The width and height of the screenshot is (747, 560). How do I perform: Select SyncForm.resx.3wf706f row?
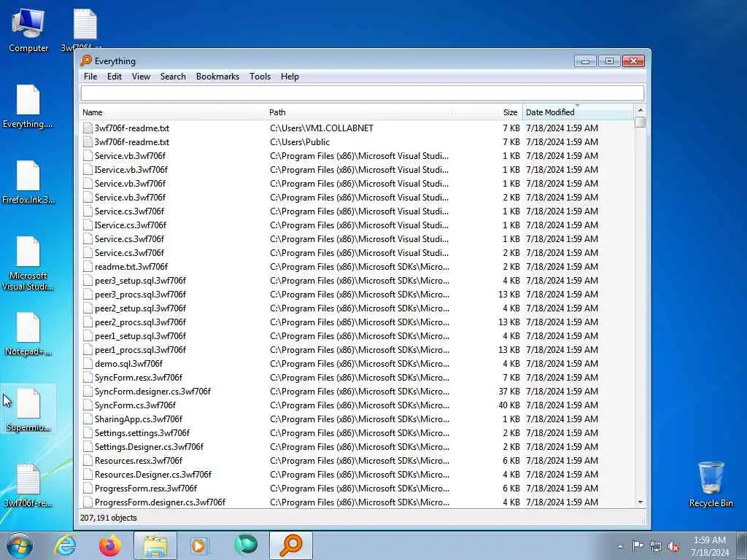pyautogui.click(x=357, y=378)
